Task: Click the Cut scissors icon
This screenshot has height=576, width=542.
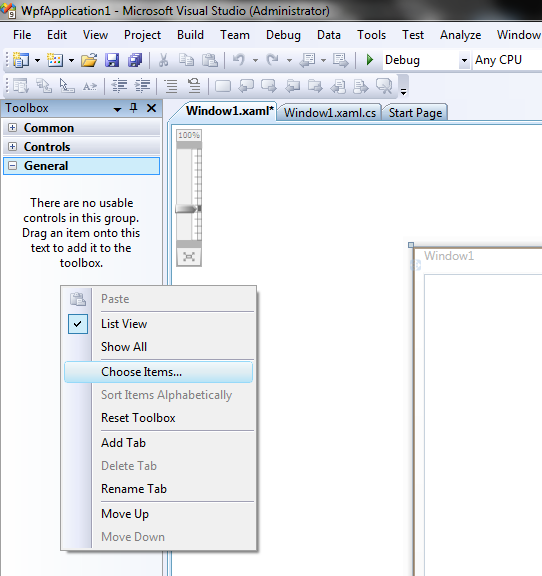Action: click(x=164, y=60)
